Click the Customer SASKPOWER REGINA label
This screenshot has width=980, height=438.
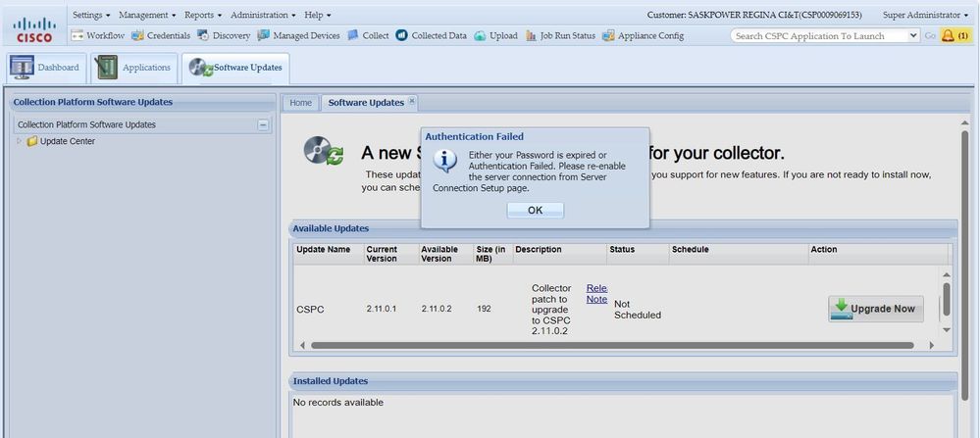click(754, 15)
